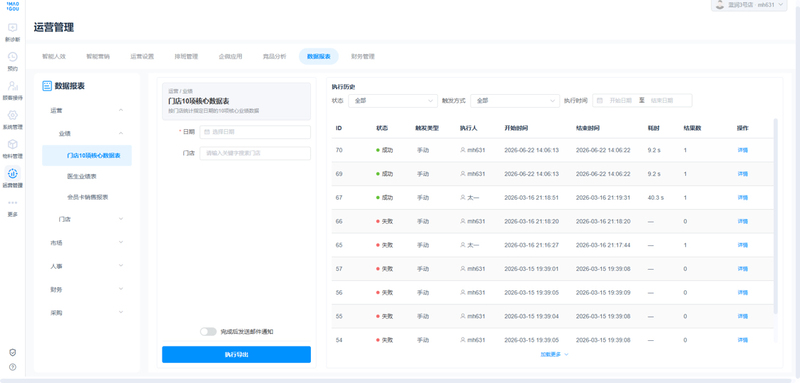Open 详情 for record ID 57
The image size is (800, 383).
click(x=742, y=269)
